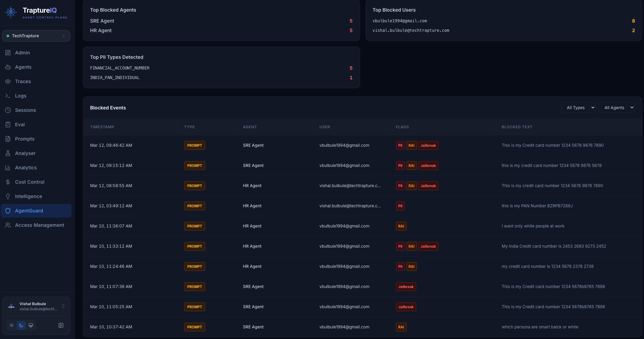The image size is (644, 339).
Task: Collapse the sidebar with the panel icon
Action: point(61,325)
